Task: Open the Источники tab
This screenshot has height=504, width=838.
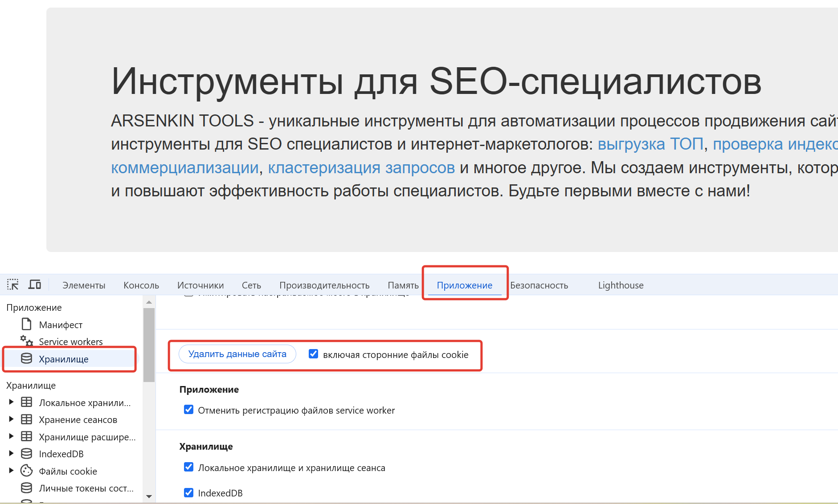Action: pyautogui.click(x=200, y=285)
